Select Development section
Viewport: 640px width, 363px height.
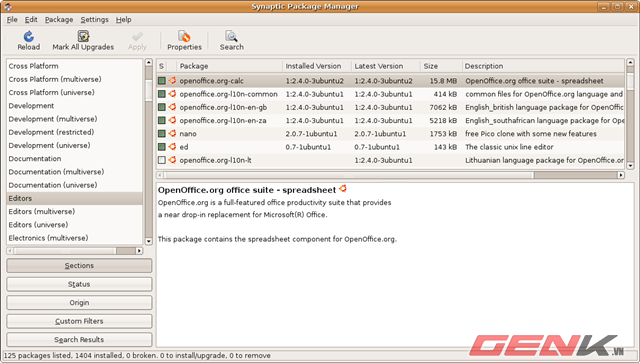74,106
